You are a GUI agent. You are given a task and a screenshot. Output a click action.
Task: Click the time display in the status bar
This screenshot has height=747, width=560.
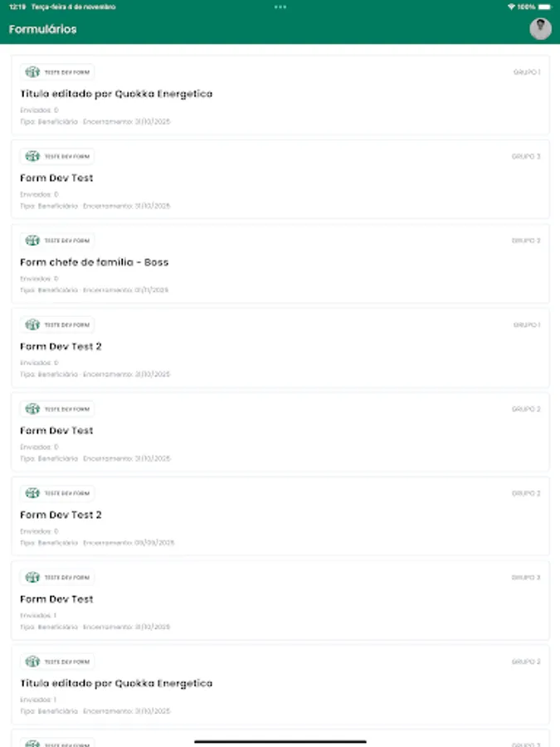pos(16,7)
